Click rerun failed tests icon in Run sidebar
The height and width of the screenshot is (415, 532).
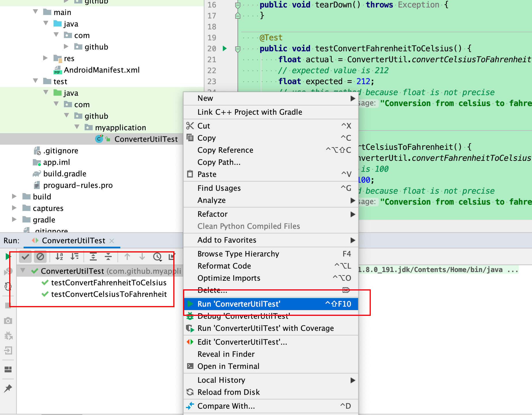[x=8, y=271]
